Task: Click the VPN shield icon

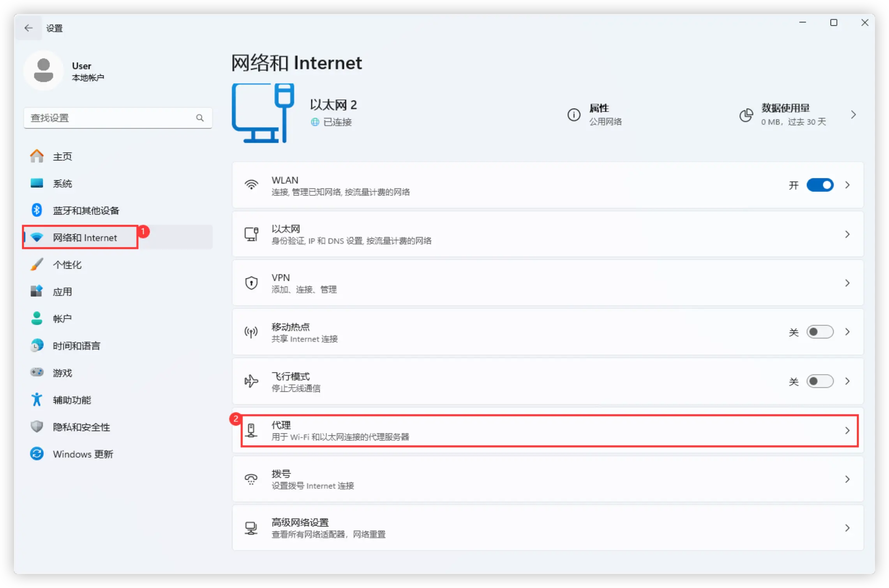Action: (x=251, y=283)
